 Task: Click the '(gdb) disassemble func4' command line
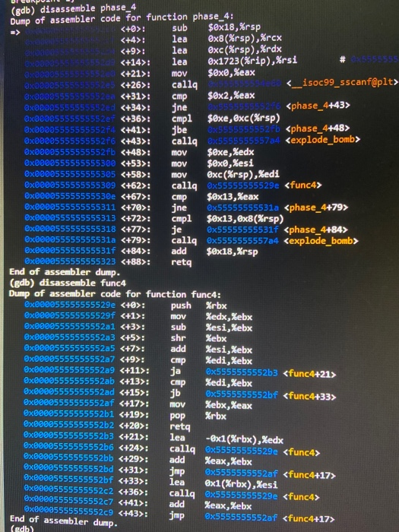click(x=67, y=283)
